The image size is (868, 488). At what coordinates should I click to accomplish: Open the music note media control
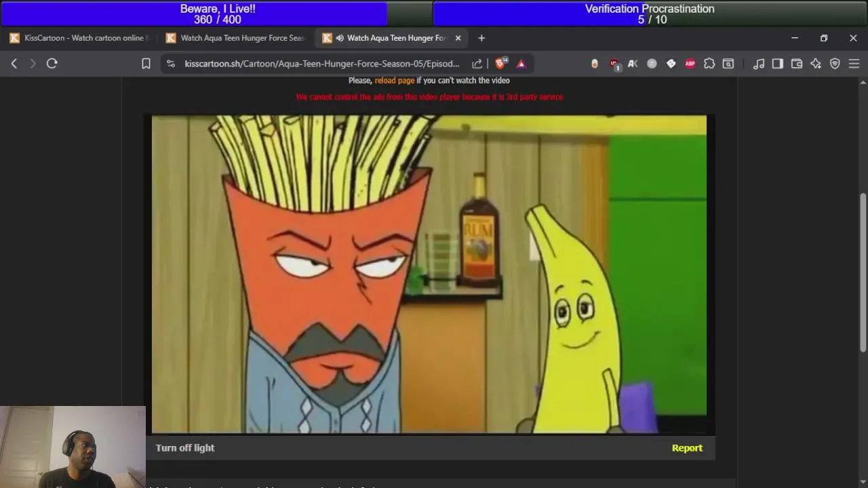click(x=759, y=64)
